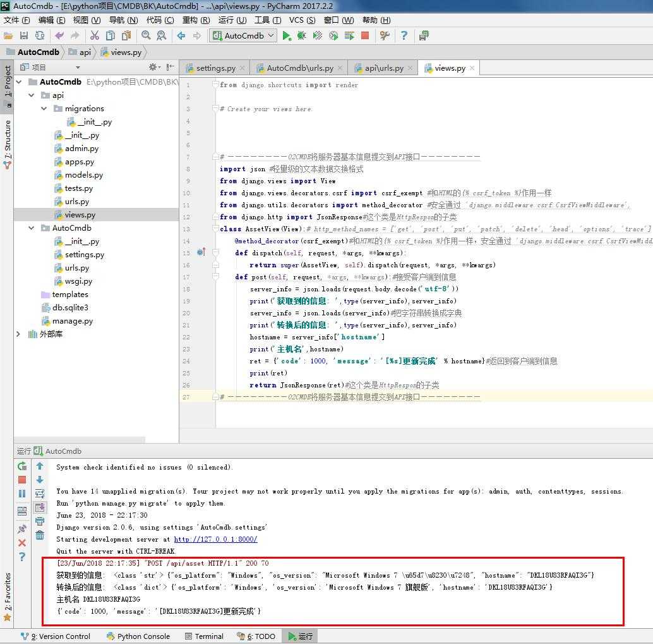Switch to the AutoCmdb\urls.py tab

[x=300, y=68]
